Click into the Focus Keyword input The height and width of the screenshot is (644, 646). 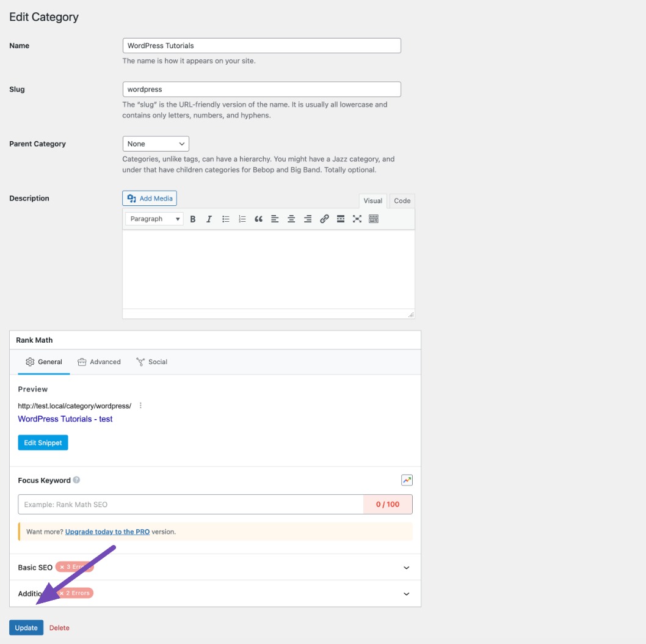click(x=191, y=504)
